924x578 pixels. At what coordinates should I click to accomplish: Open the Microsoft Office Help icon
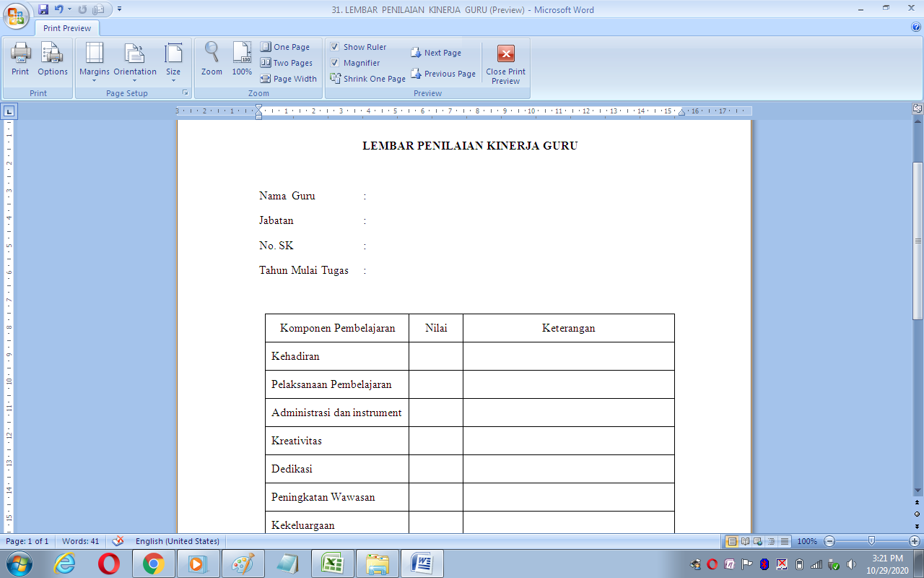click(x=916, y=27)
